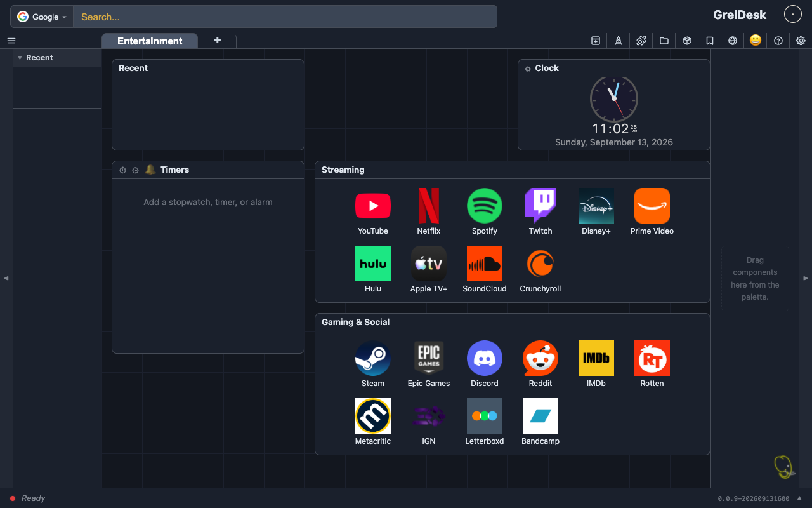Add a timer via clock icon
The image size is (812, 508).
[135, 170]
